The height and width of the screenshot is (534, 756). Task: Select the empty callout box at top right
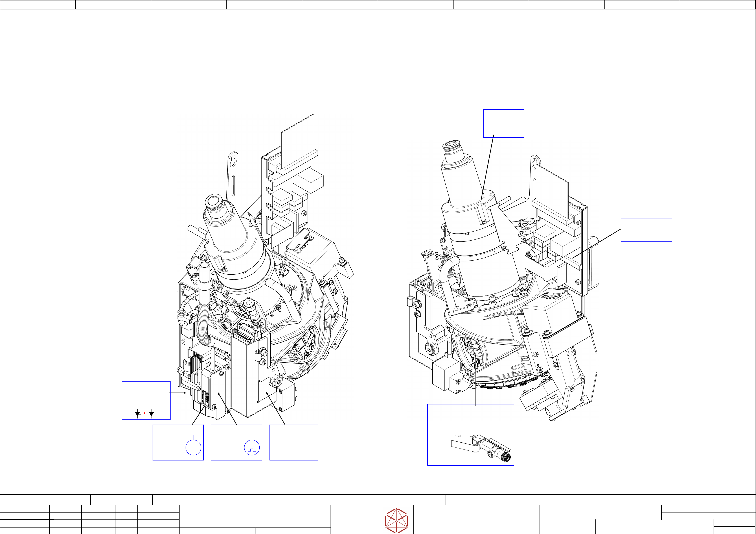coord(504,123)
